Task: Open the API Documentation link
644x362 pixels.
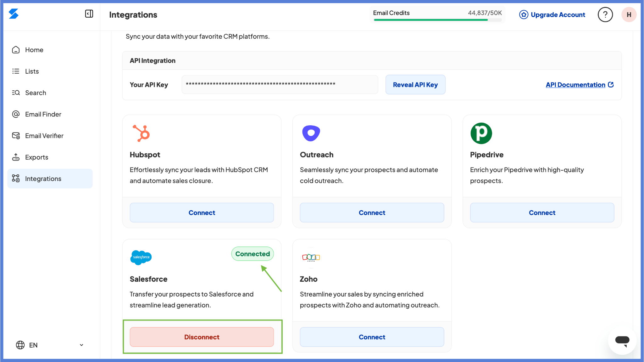Action: pyautogui.click(x=575, y=84)
